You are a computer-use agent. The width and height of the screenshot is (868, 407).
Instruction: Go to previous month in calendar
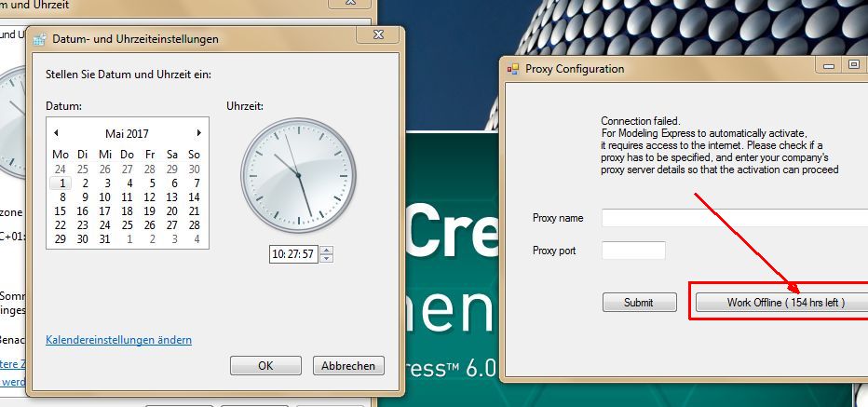click(x=56, y=133)
